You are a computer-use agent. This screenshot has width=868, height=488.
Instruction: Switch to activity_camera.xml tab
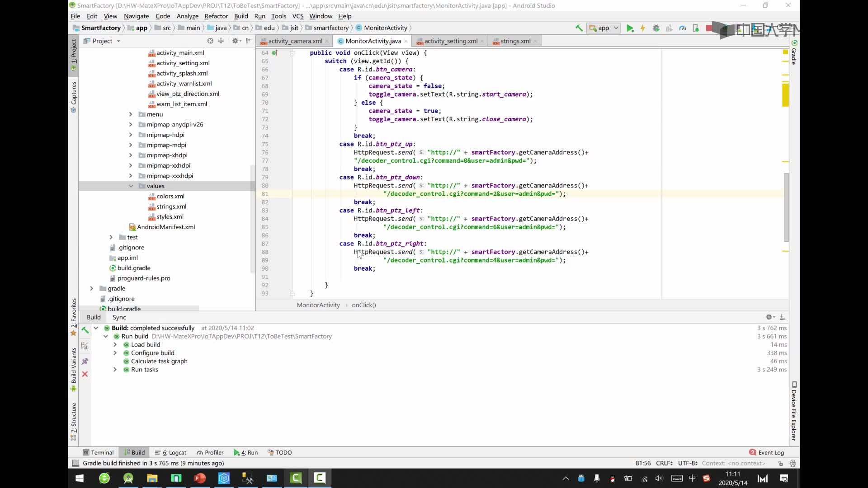pyautogui.click(x=295, y=41)
